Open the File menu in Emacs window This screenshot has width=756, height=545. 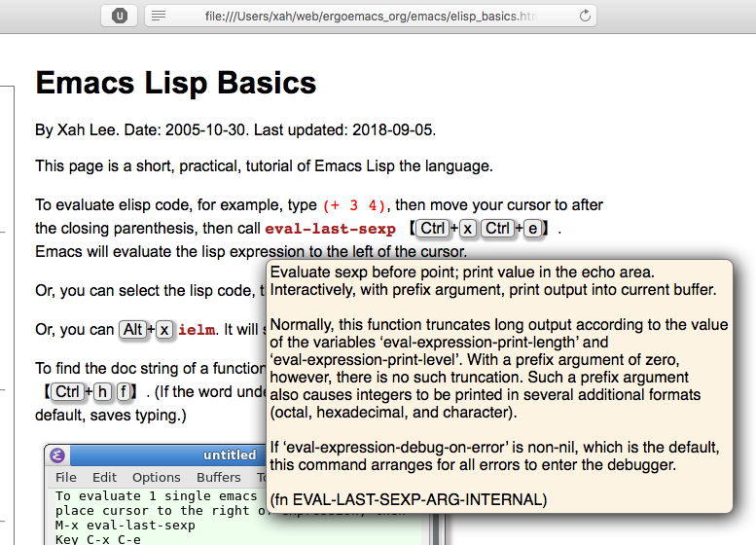click(x=65, y=477)
